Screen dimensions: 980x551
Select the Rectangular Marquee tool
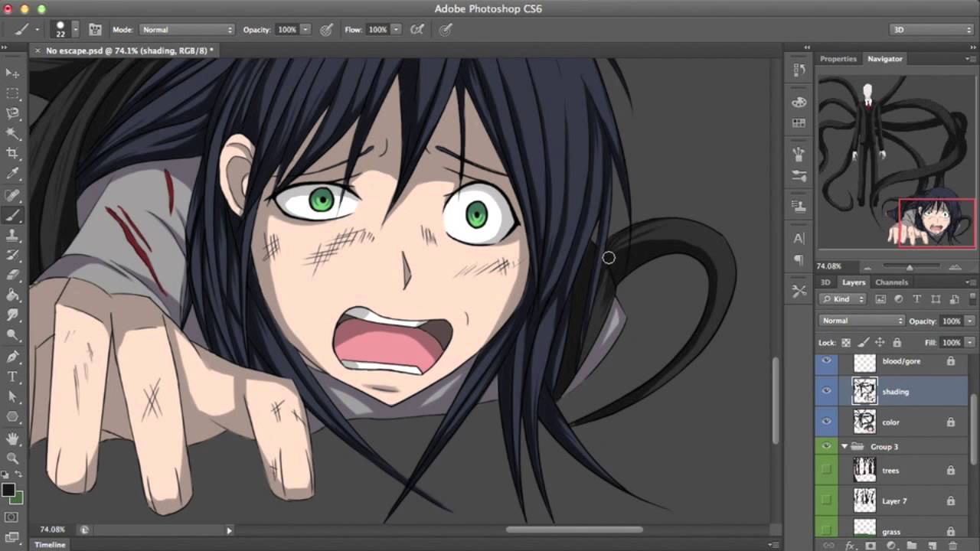pos(12,93)
